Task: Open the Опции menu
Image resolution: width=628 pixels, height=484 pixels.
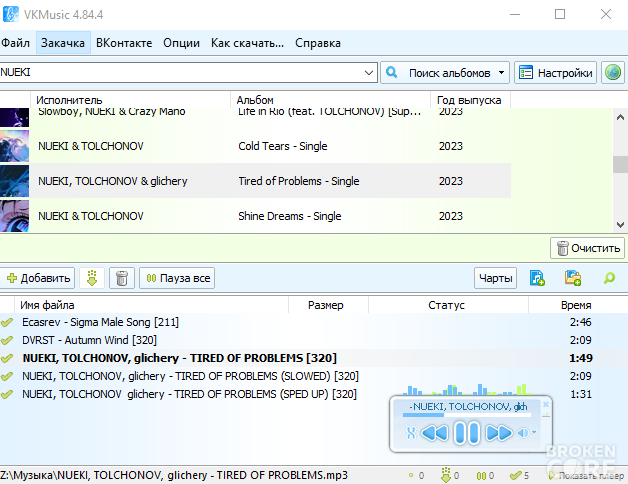Action: click(x=181, y=43)
